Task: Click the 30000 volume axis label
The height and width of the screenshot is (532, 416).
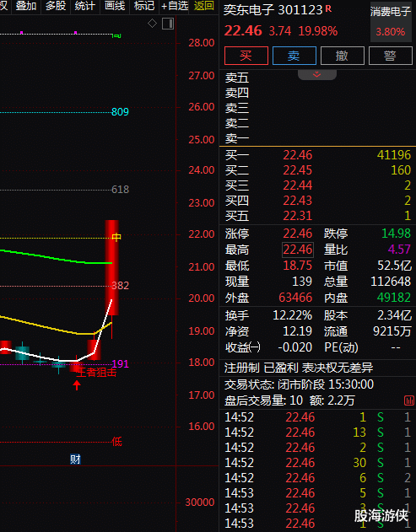Action: pyautogui.click(x=200, y=502)
